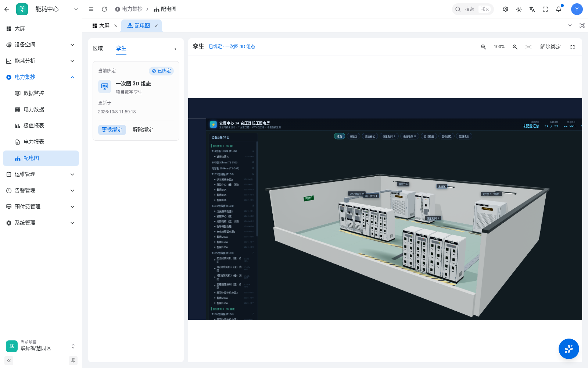588x368 pixels.
Task: Refresh the page with the reload icon
Action: pos(104,9)
